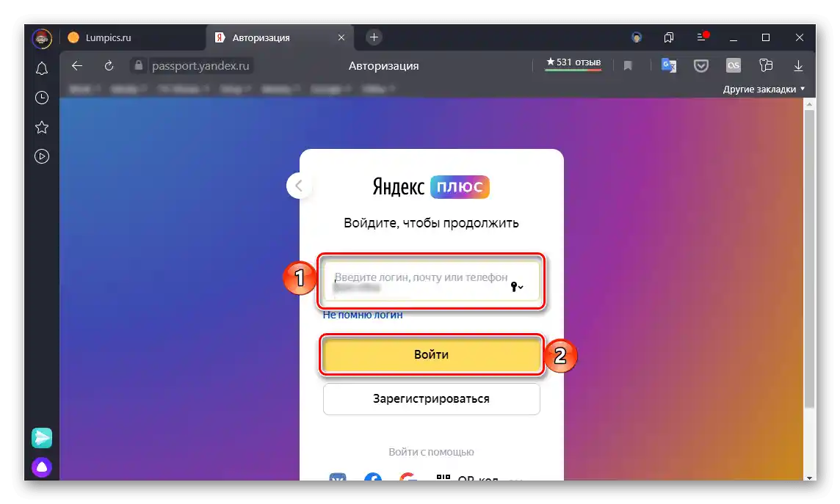The image size is (840, 504).
Task: Open browsing history clock icon
Action: 42,98
